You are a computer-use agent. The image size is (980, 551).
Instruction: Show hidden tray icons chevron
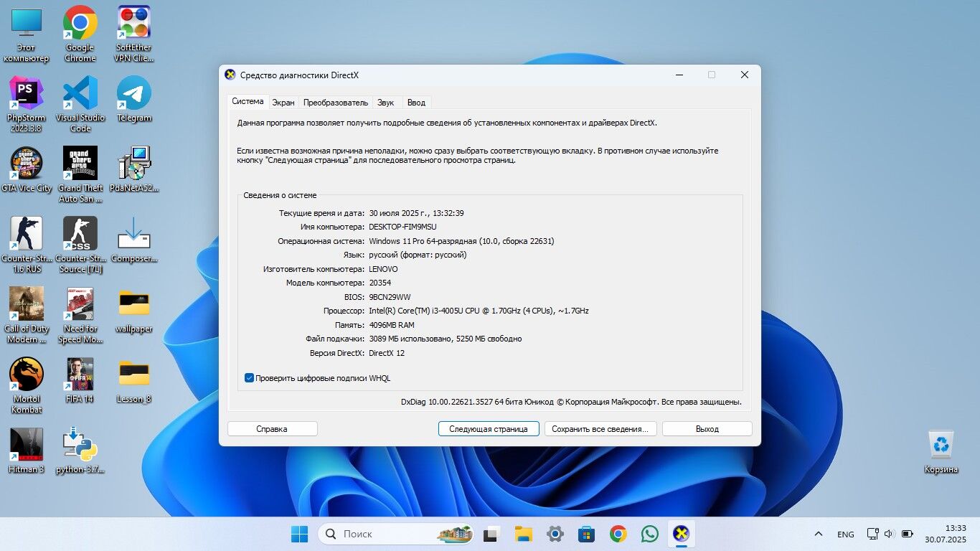[818, 534]
